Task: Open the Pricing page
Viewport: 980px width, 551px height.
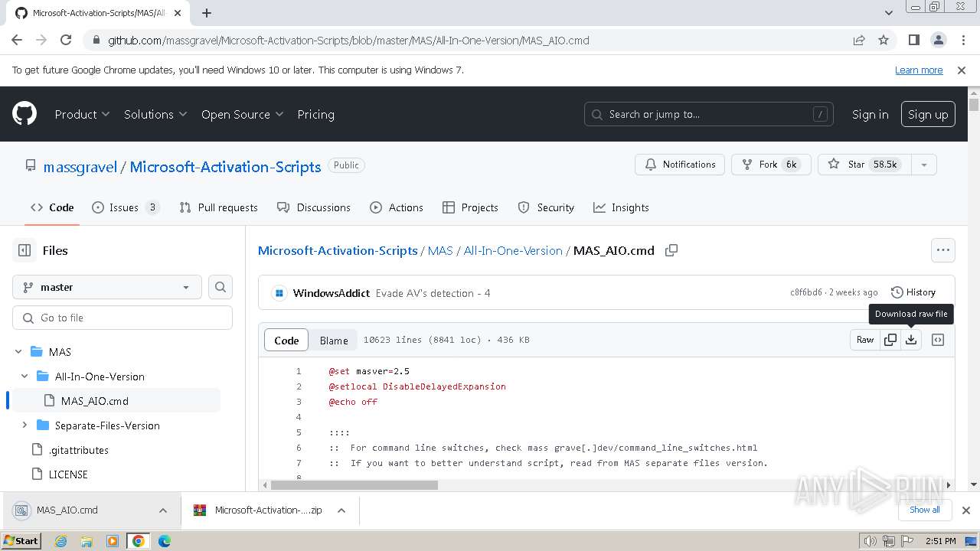Action: (x=315, y=114)
